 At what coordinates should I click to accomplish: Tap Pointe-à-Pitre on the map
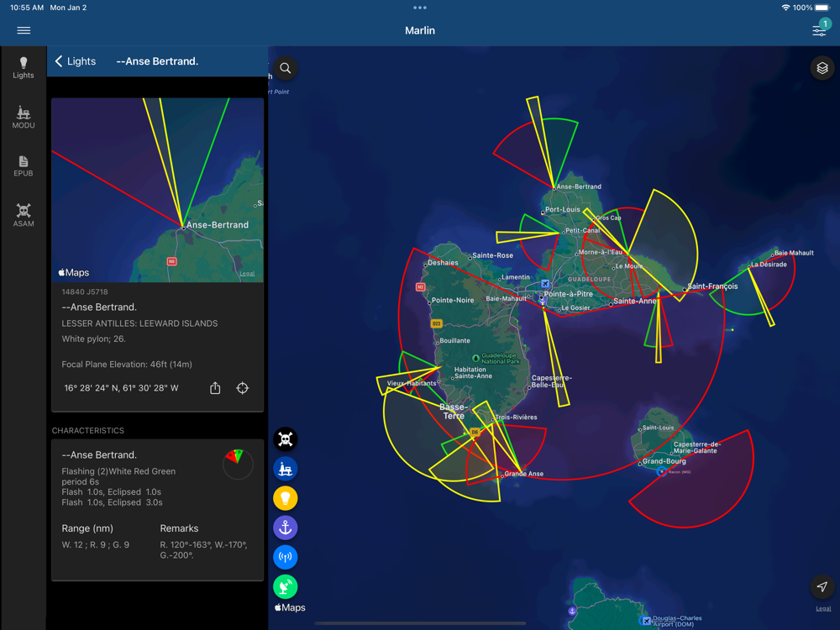pos(569,293)
